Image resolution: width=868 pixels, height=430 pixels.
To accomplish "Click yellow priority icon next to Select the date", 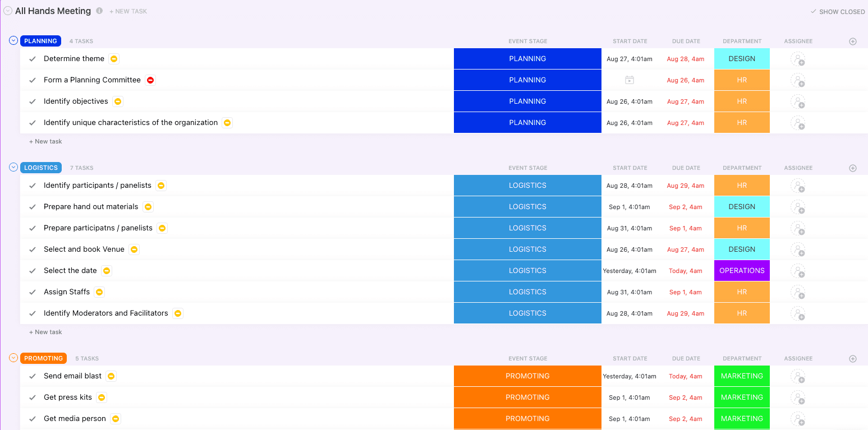I will point(107,271).
